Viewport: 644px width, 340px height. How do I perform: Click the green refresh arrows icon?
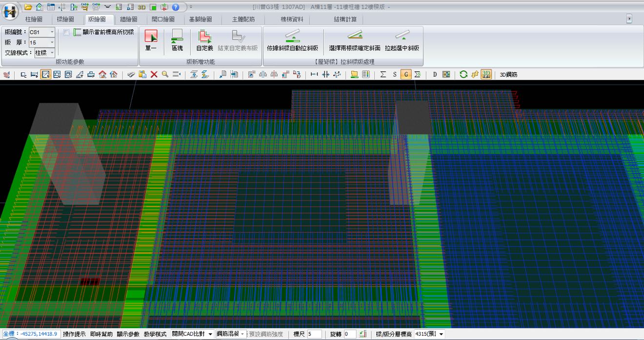463,74
